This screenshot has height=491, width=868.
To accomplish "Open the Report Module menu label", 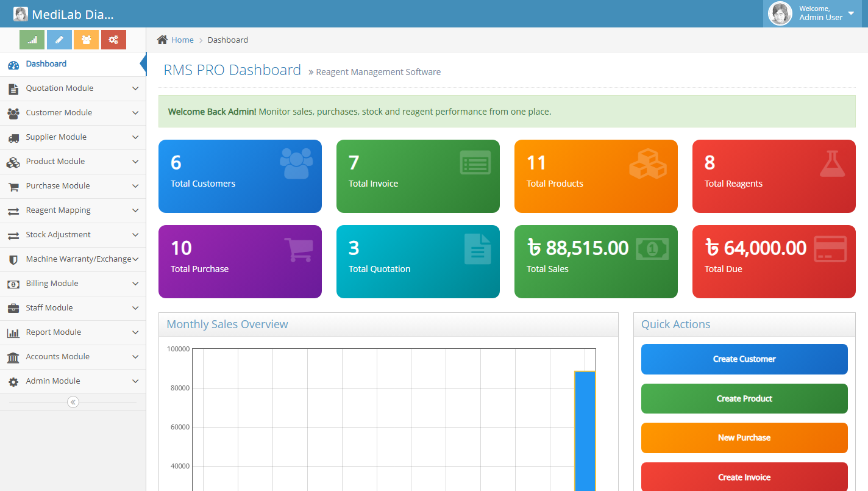I will tap(54, 332).
